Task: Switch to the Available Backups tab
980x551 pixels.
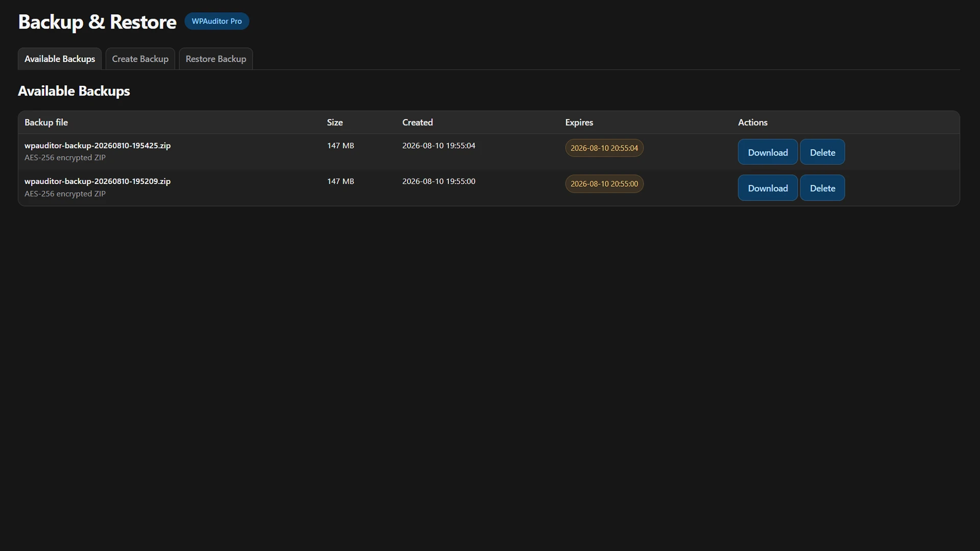Action: point(60,59)
